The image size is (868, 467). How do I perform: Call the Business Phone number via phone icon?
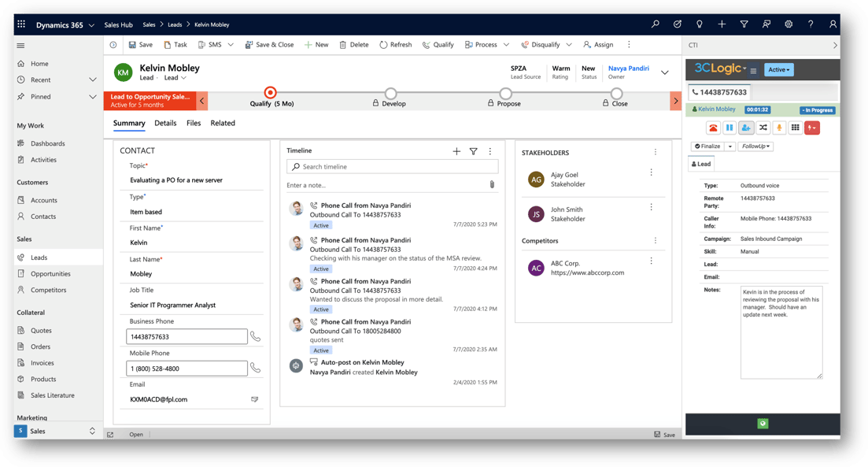255,336
